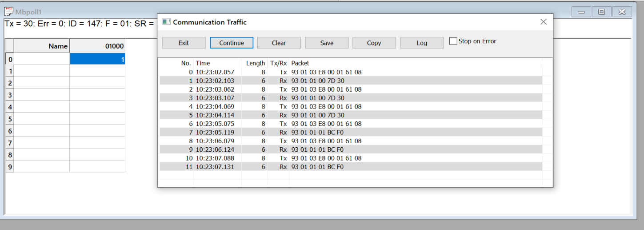Click the 01000 column header
Image resolution: width=644 pixels, height=230 pixels.
pos(97,46)
